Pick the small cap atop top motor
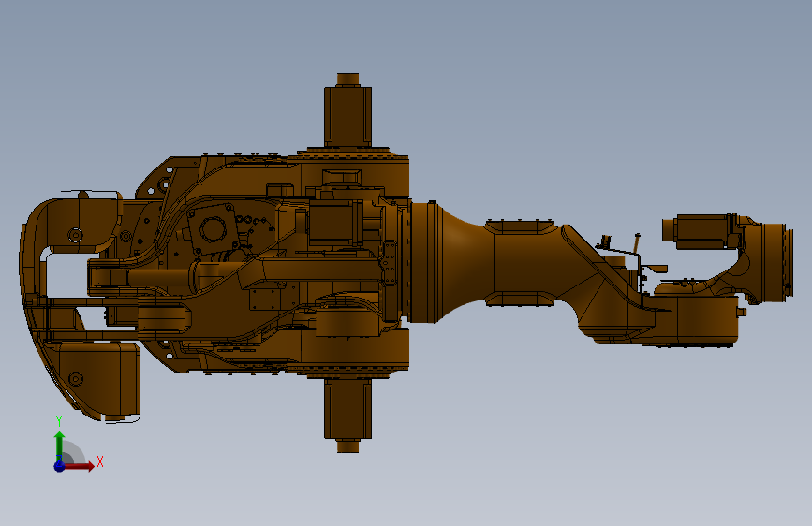Viewport: 812px width, 526px height. click(x=348, y=80)
